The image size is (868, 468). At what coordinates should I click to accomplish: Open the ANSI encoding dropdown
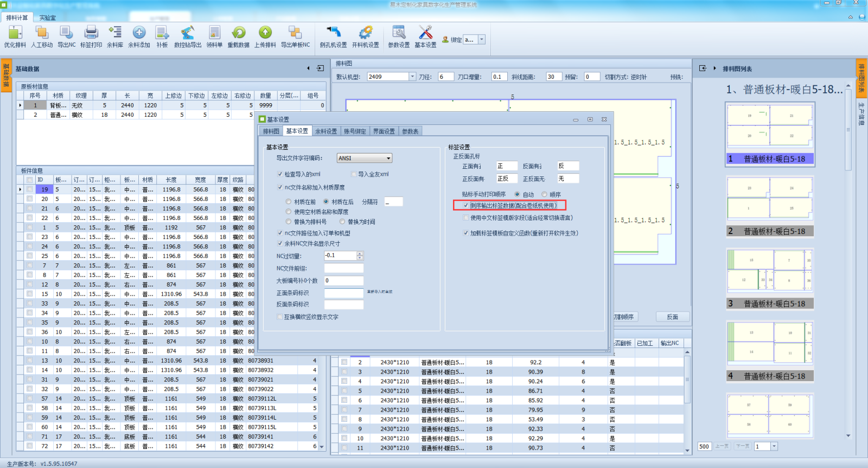tap(388, 159)
